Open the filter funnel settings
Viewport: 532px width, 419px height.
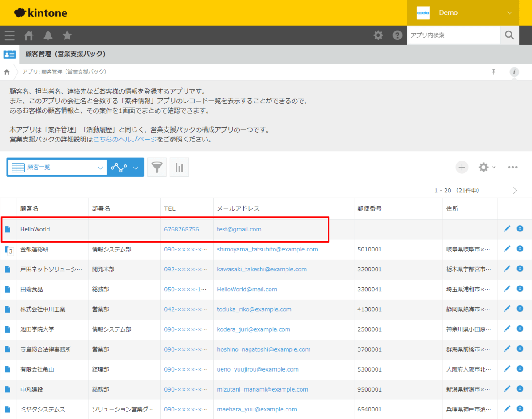click(157, 167)
